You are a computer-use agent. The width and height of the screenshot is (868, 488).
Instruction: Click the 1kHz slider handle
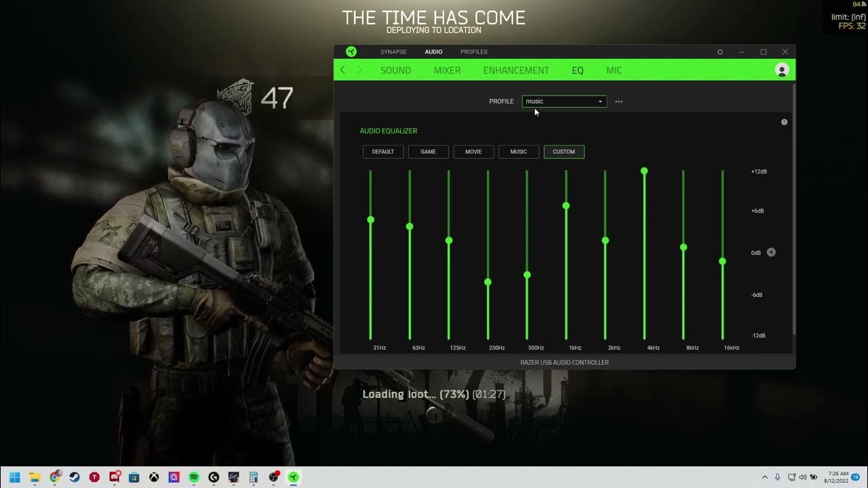click(x=566, y=205)
